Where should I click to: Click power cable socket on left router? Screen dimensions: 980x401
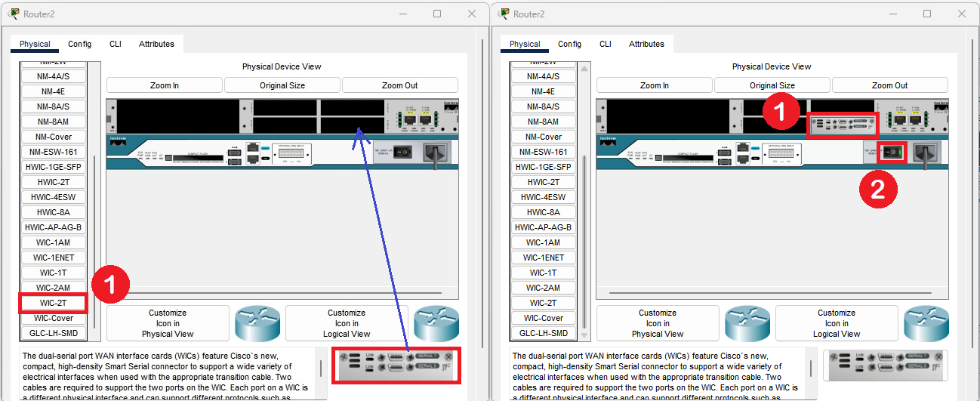437,154
